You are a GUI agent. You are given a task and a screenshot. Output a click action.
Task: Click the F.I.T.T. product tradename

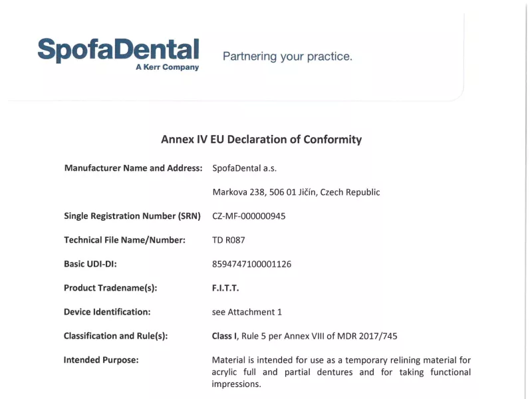coord(225,288)
